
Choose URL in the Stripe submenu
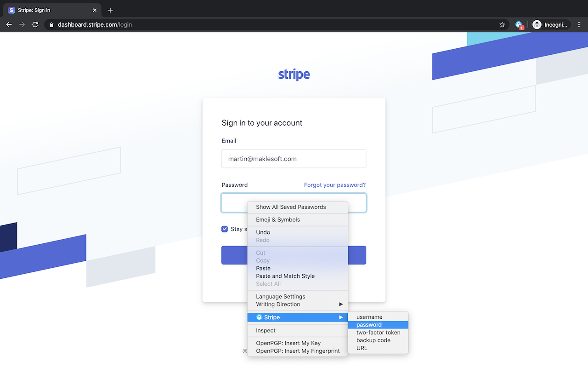[x=378, y=348]
